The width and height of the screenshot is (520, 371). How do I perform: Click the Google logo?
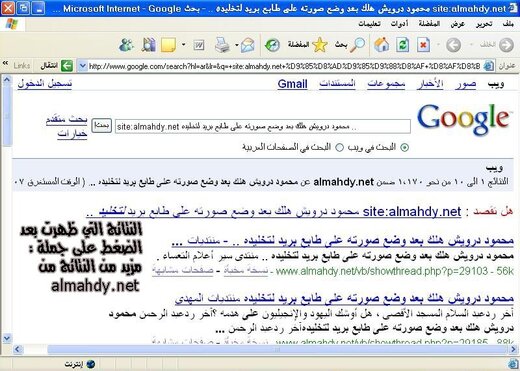463,120
